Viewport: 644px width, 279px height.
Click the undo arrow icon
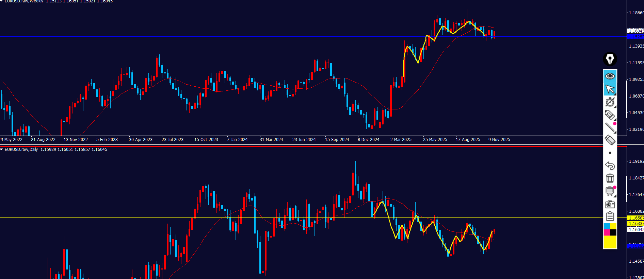click(610, 165)
